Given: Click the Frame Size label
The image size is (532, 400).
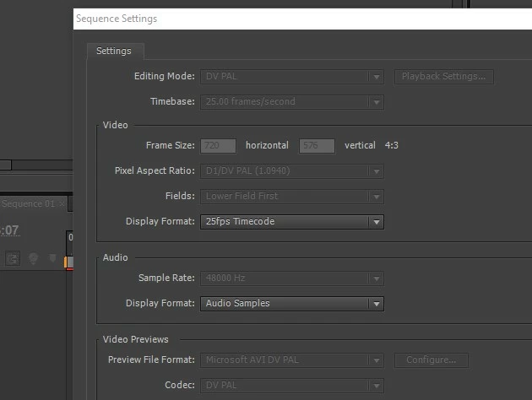Looking at the screenshot, I should point(171,145).
